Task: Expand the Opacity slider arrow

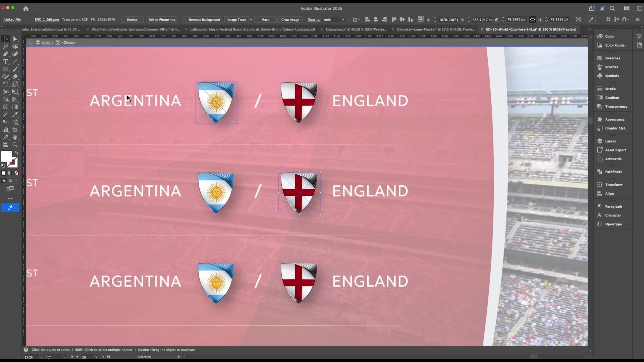Action: click(x=343, y=19)
